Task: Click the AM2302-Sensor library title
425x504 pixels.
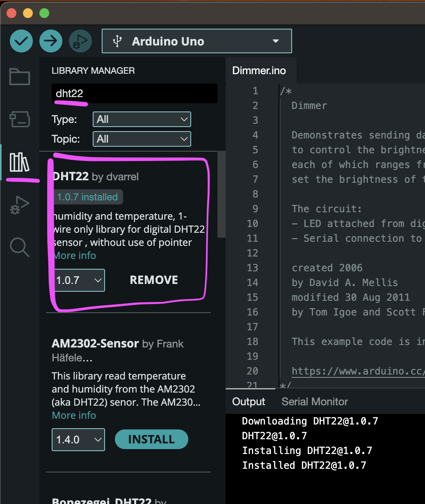Action: [95, 343]
